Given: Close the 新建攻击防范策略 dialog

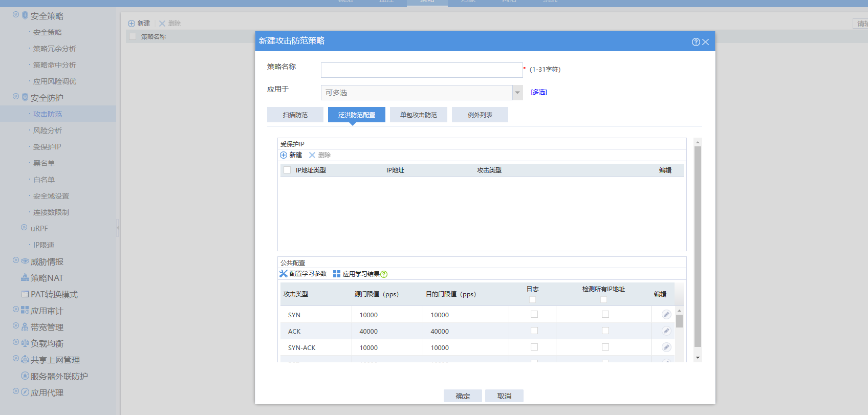Looking at the screenshot, I should pyautogui.click(x=705, y=42).
